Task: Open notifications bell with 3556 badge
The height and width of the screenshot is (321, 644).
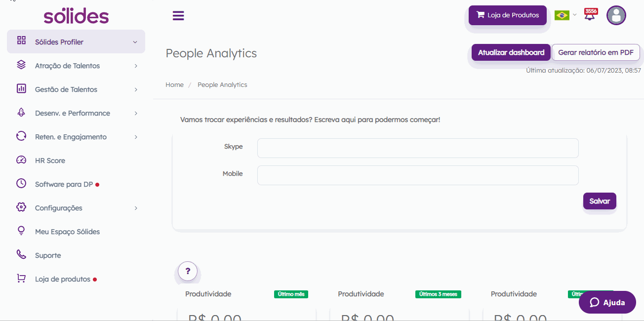Action: click(590, 14)
